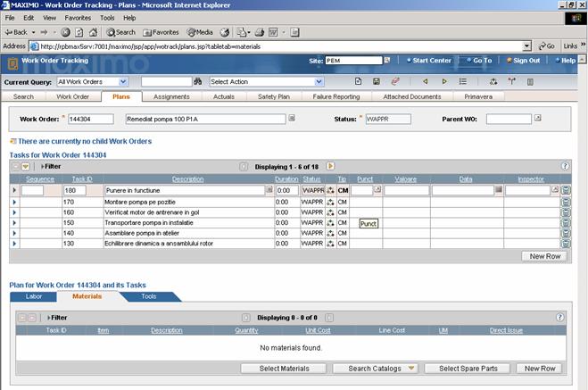The width and height of the screenshot is (588, 390).
Task: Select the 'Verificat motor de antrenare in gol' description
Action: tap(152, 212)
